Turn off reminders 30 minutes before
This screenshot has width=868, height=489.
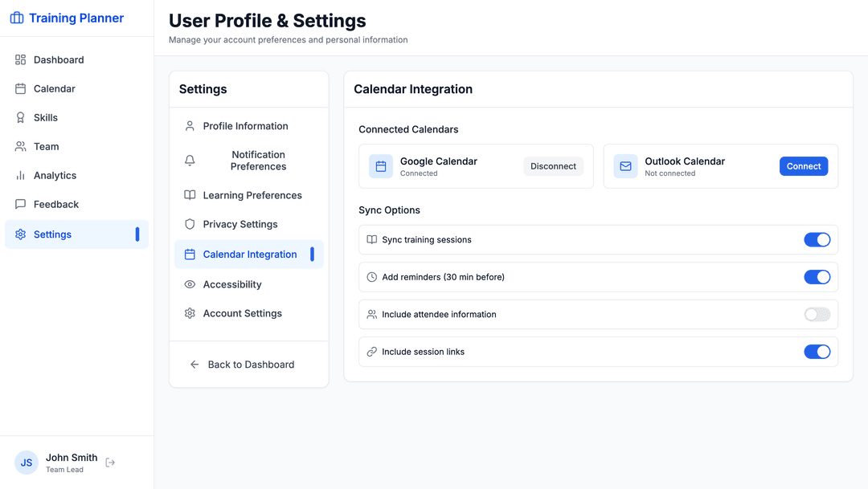(817, 276)
